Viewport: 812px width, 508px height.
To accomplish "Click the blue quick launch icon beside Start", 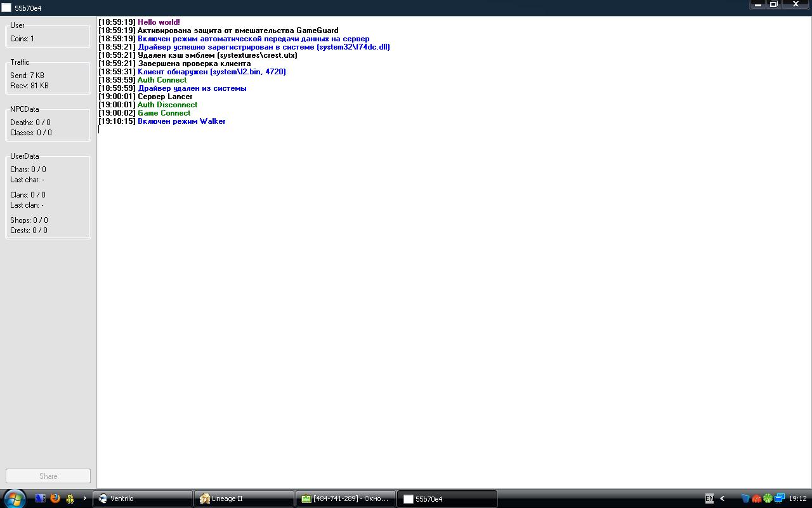I will pyautogui.click(x=41, y=498).
